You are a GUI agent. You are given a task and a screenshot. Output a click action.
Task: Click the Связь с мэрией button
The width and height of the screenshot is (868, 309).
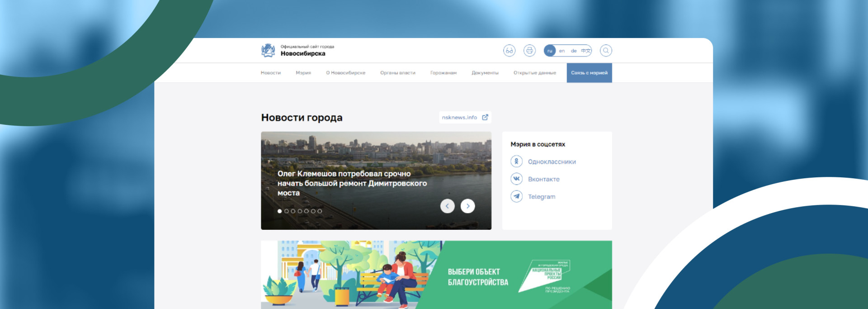point(589,73)
